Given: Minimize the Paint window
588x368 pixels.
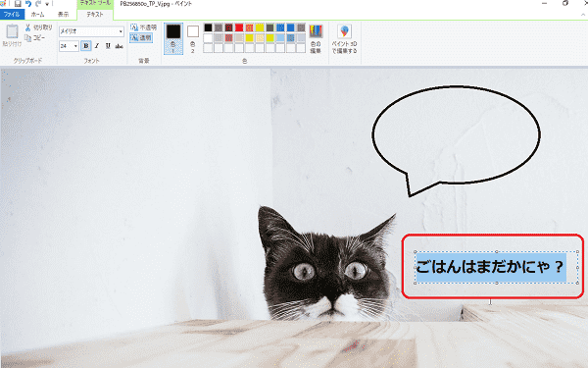Looking at the screenshot, I should click(545, 3).
